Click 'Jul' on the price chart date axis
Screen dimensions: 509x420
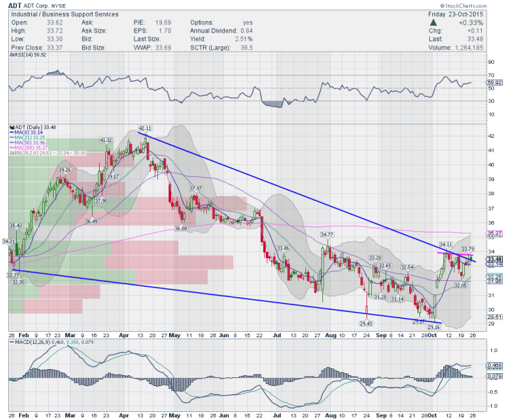tap(277, 335)
